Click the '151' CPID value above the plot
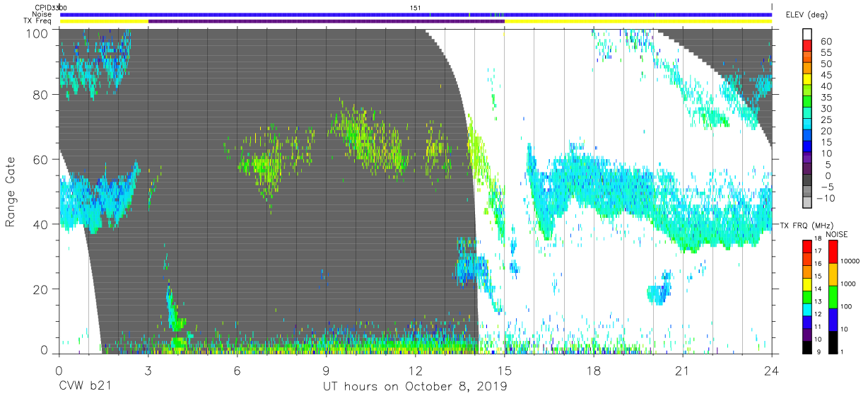This screenshot has width=868, height=401. pyautogui.click(x=416, y=7)
